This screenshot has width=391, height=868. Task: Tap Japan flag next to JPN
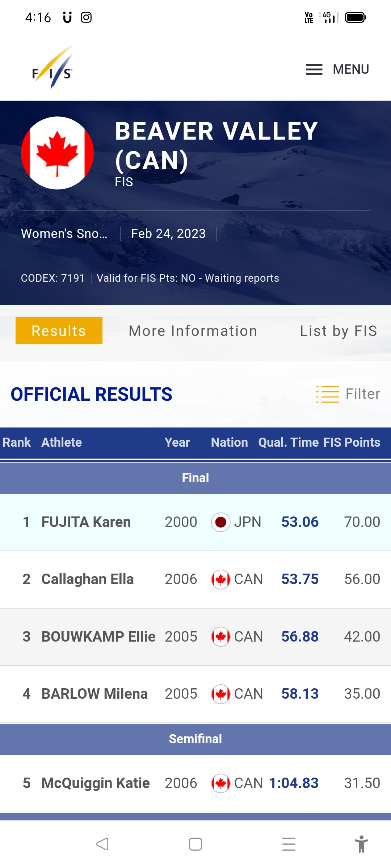tap(220, 522)
